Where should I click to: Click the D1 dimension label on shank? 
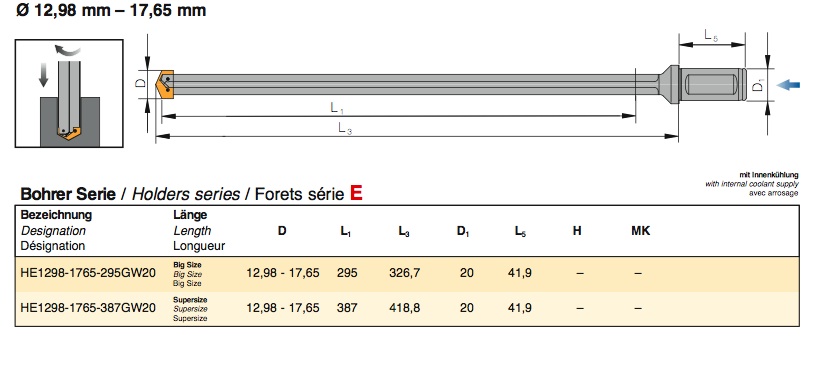point(759,84)
